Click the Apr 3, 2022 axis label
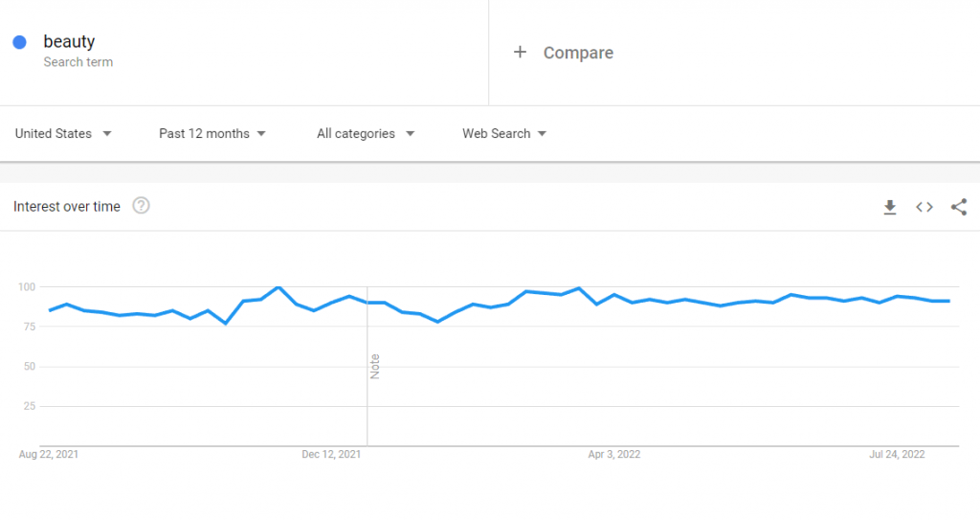This screenshot has height=520, width=980. point(613,455)
